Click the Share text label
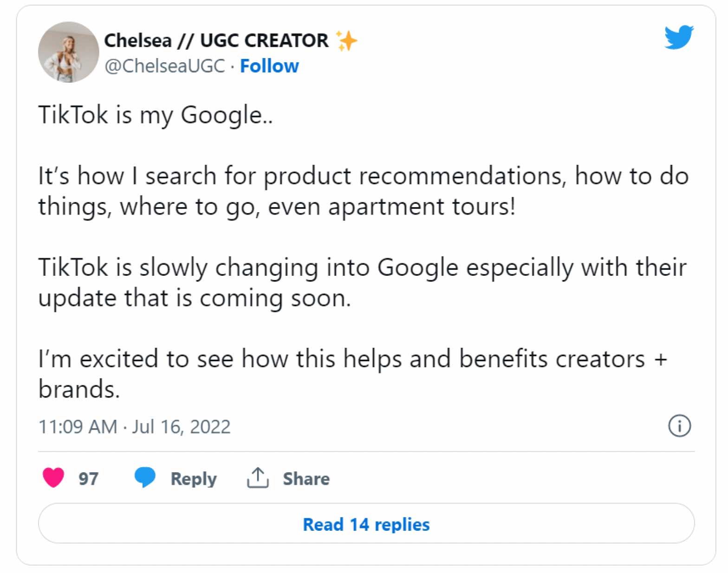728x573 pixels. click(306, 479)
